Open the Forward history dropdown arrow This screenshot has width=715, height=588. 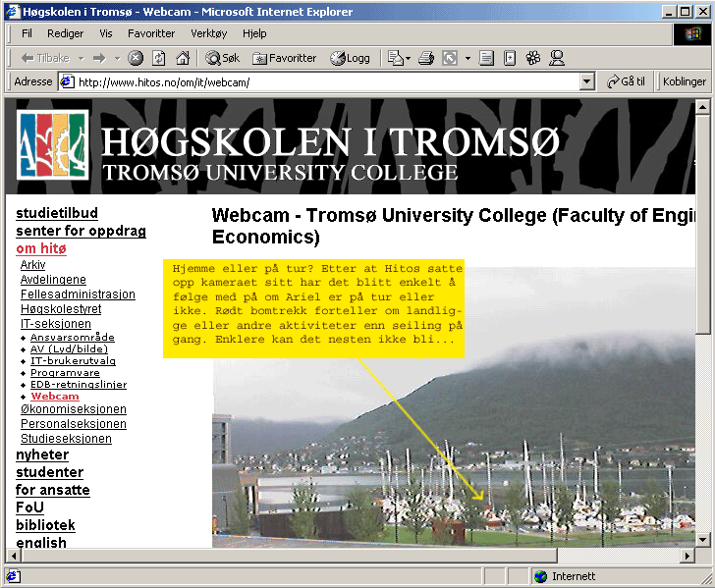coord(117,58)
